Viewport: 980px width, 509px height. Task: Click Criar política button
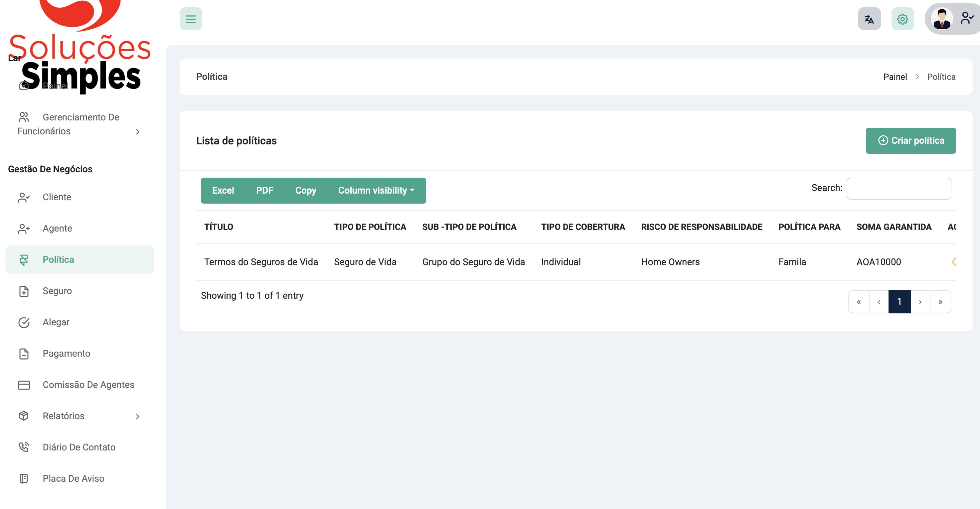point(910,141)
